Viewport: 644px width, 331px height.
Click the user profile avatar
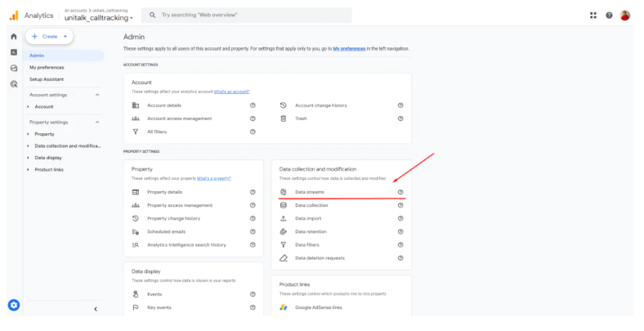coord(625,16)
